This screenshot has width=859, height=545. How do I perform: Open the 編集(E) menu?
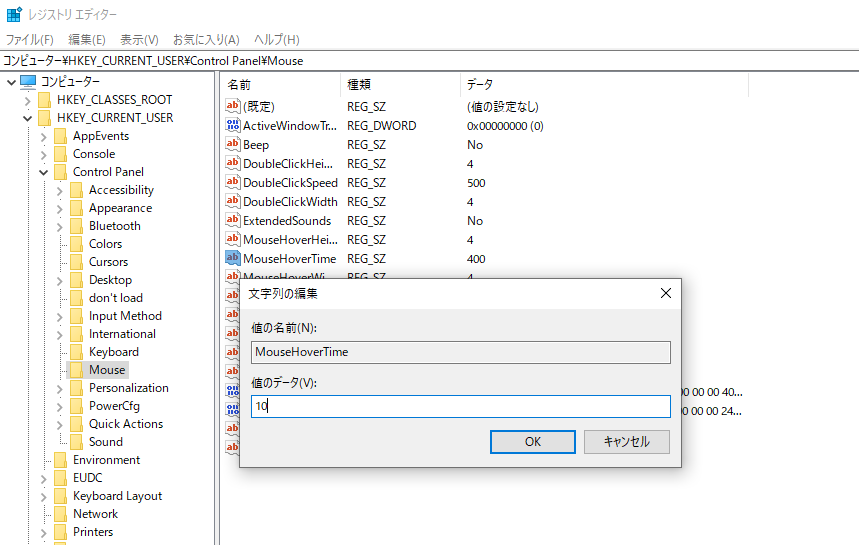point(87,39)
